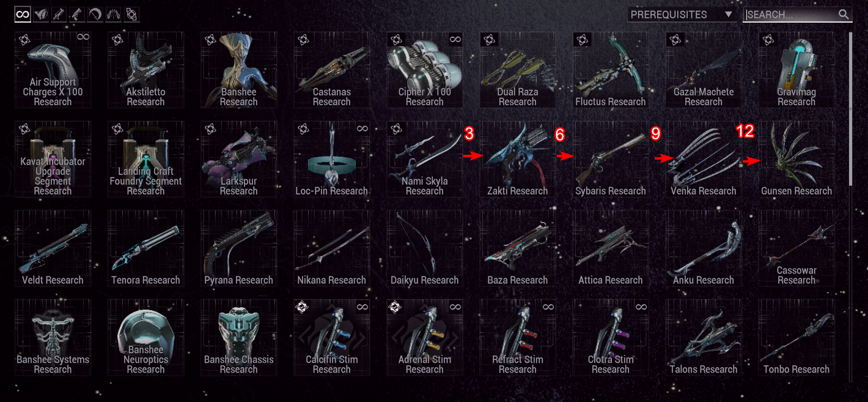Click the magnifying glass search icon
868x402 pixels.
click(844, 15)
